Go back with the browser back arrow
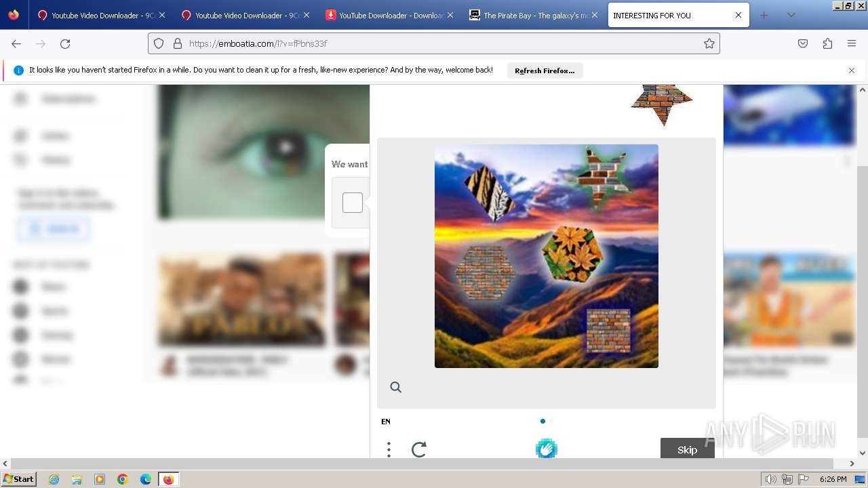The image size is (868, 488). click(x=16, y=43)
